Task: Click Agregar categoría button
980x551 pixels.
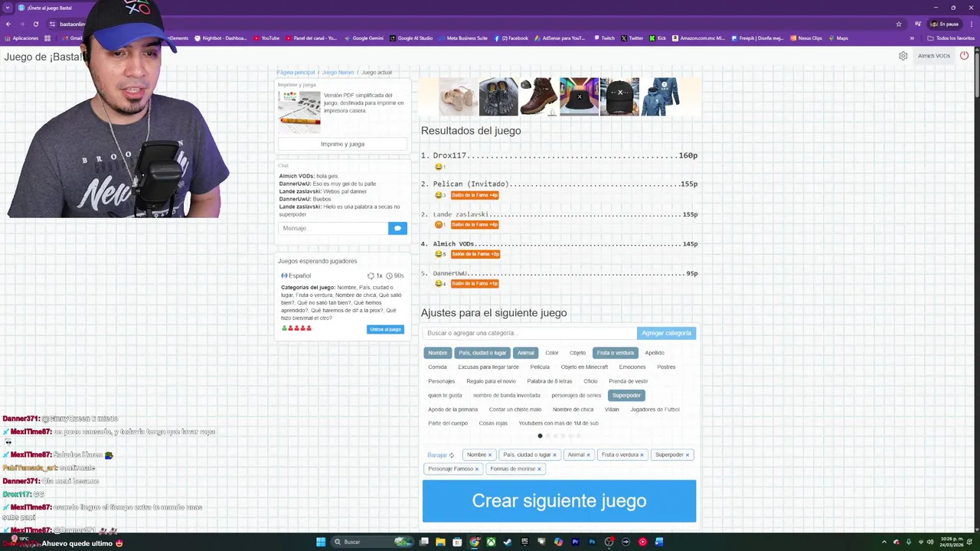Action: pos(666,334)
